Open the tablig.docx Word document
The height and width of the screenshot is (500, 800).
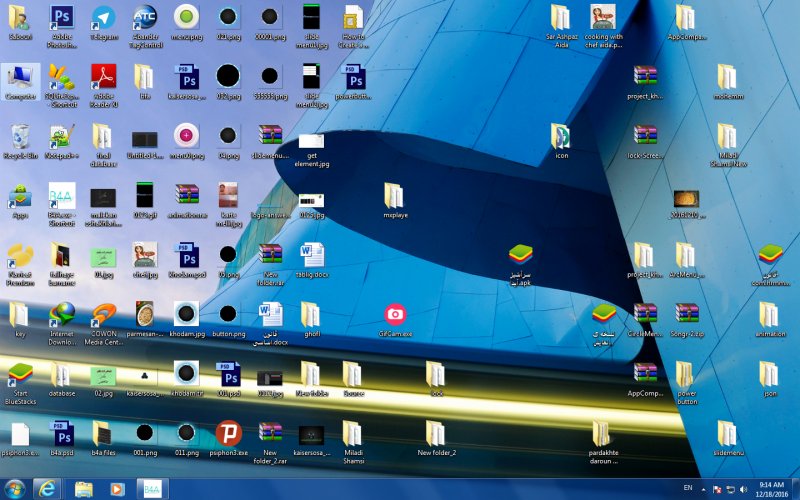tap(311, 255)
